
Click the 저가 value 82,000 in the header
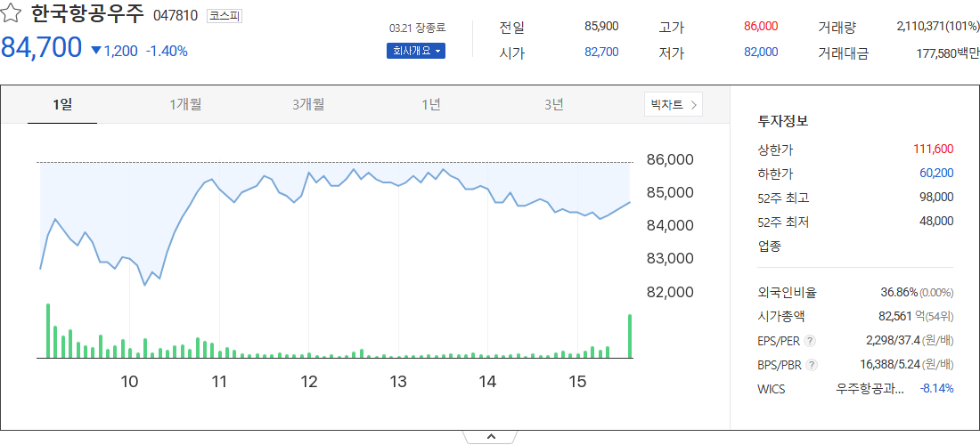pyautogui.click(x=761, y=52)
